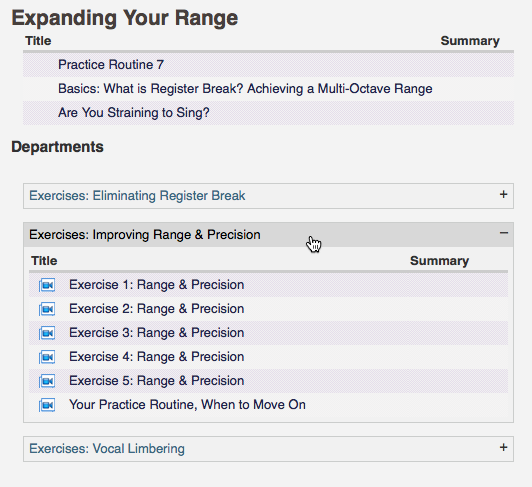Click the Expanding Your Range heading
Screen dimensions: 532x487
point(125,18)
